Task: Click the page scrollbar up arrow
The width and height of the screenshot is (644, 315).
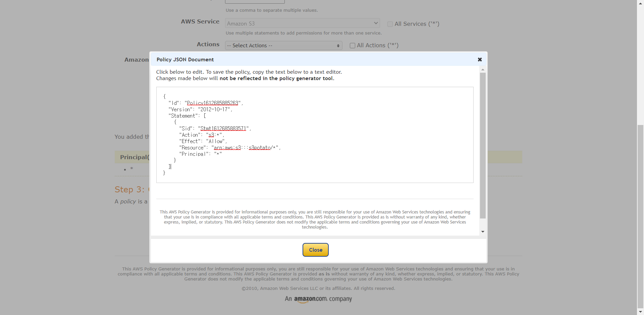Action: point(640,3)
